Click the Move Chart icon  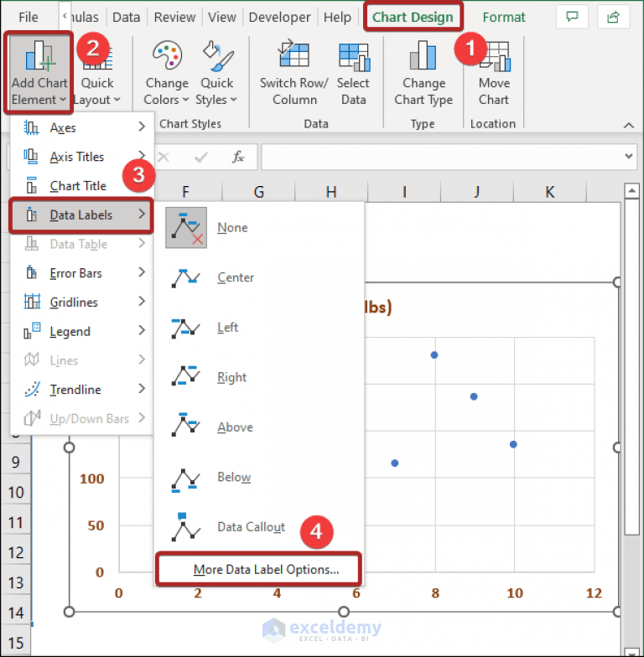coord(495,57)
